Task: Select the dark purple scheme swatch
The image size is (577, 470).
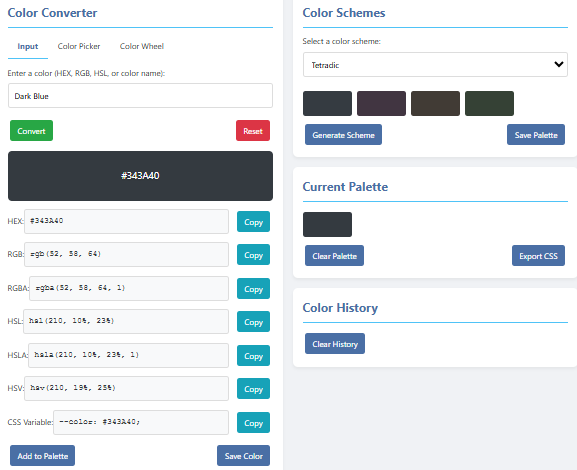Action: point(381,103)
